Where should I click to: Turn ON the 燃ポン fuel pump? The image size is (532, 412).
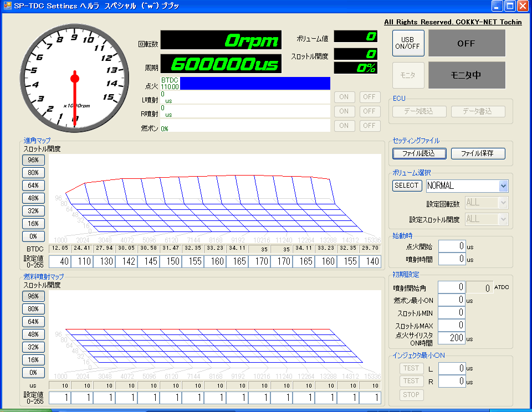tap(344, 126)
